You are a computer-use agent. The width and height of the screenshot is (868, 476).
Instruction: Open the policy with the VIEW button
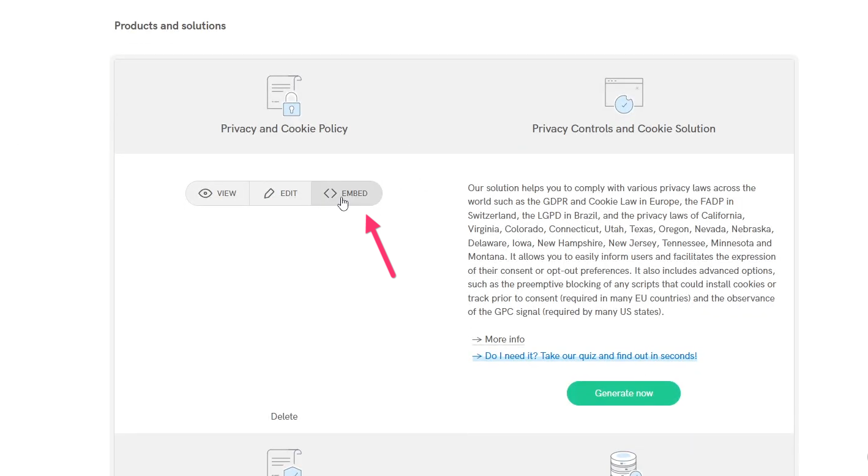[218, 194]
